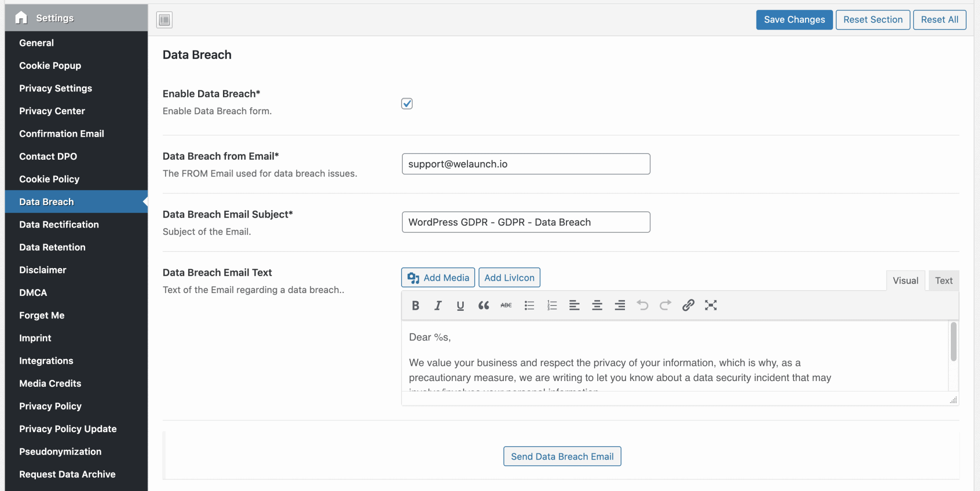Apply strikethrough formatting to the text
The height and width of the screenshot is (491, 980).
(506, 305)
